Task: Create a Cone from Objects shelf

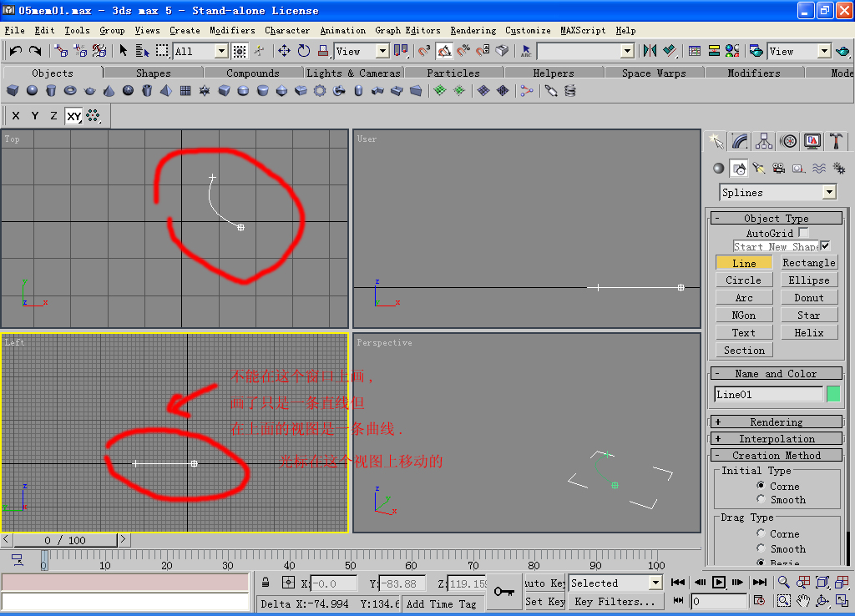Action: (109, 90)
